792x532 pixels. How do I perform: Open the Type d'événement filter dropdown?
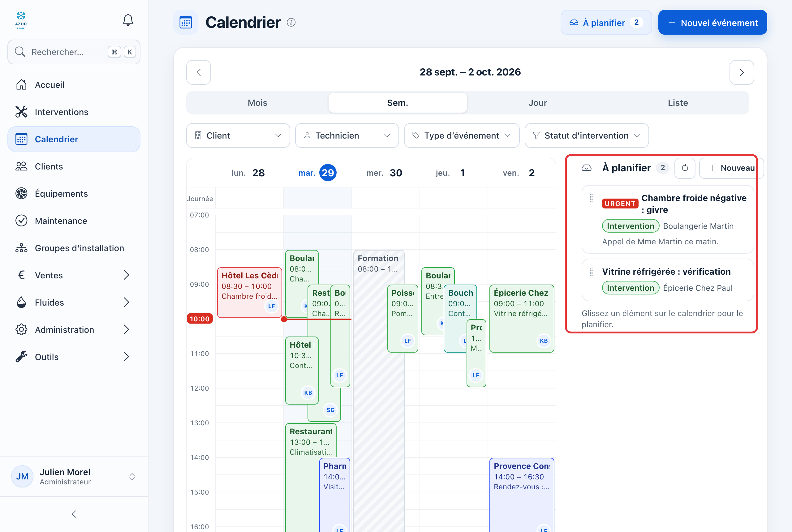tap(462, 135)
